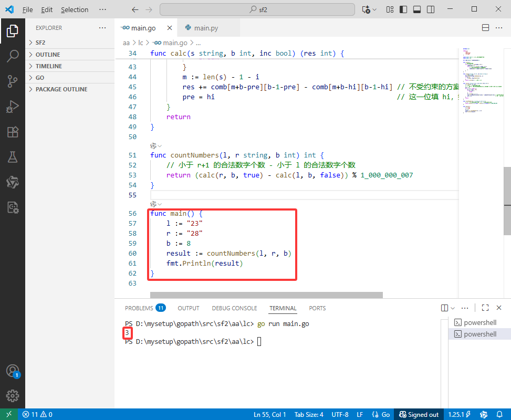Open the Explorer view in activity bar
Image resolution: width=511 pixels, height=420 pixels.
pyautogui.click(x=13, y=31)
